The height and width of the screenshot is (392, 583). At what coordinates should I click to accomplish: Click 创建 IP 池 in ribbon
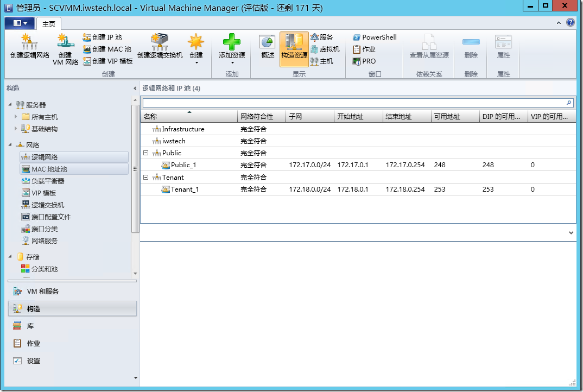(102, 37)
